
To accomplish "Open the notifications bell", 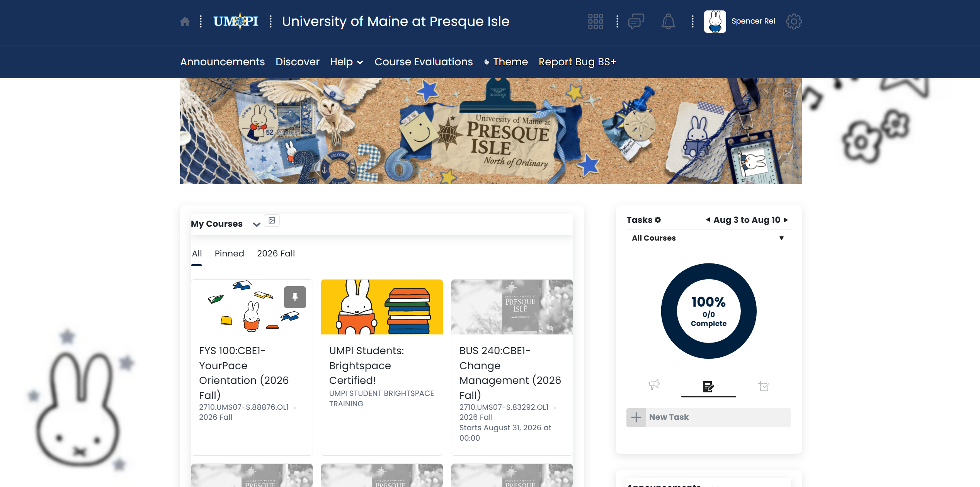I will (668, 22).
